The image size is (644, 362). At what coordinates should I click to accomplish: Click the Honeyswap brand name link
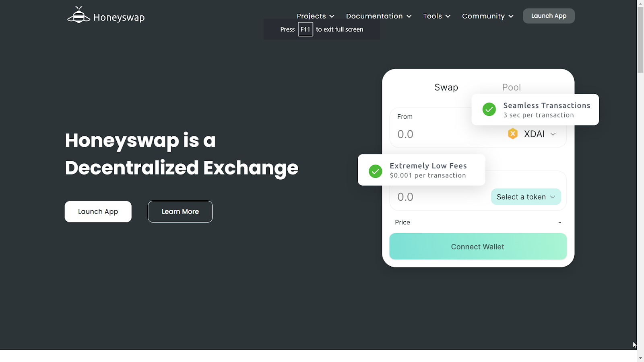coord(119,17)
